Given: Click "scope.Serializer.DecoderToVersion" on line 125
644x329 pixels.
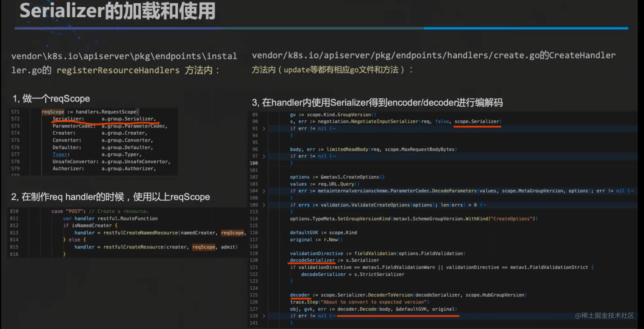Looking at the screenshot, I should pos(367,295).
